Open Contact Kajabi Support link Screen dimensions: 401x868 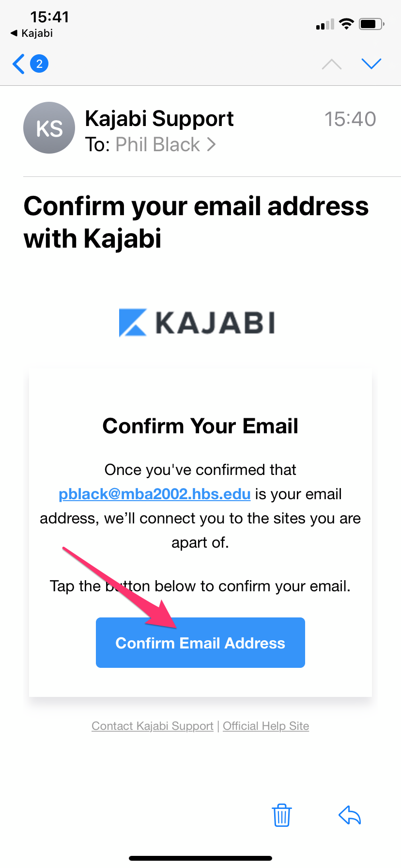(x=152, y=726)
